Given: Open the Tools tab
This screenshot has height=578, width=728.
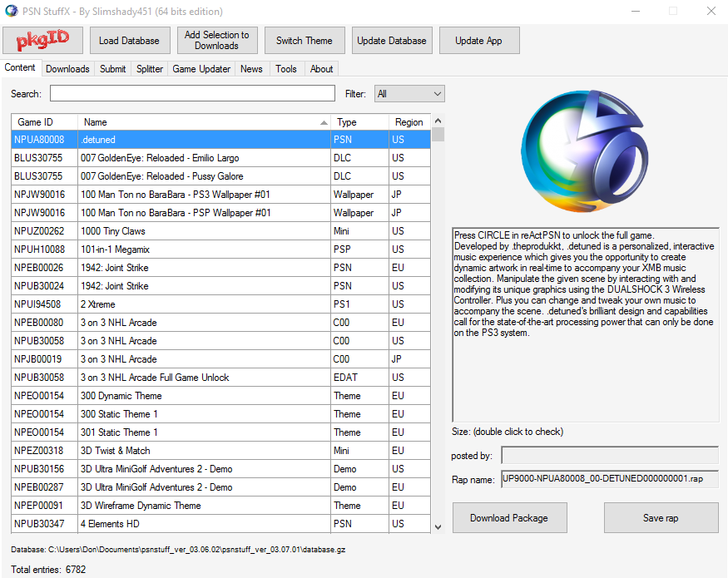Looking at the screenshot, I should (x=286, y=69).
